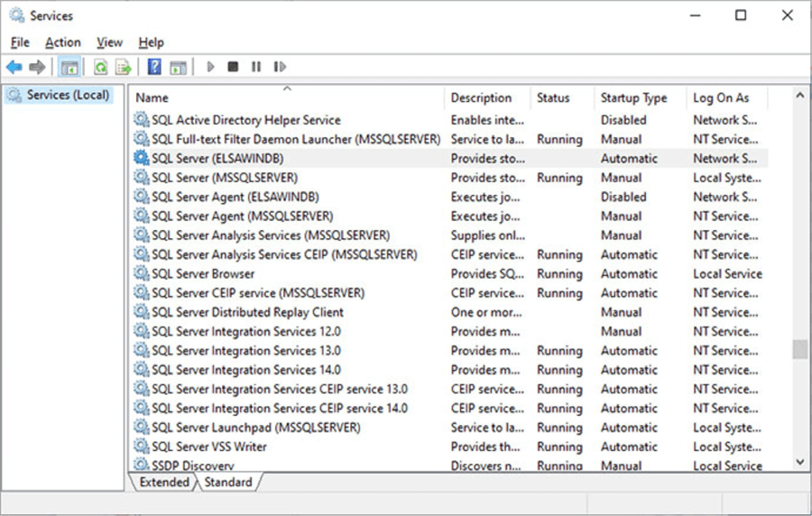Open the View menu
Screen dimensions: 812x516
(109, 42)
